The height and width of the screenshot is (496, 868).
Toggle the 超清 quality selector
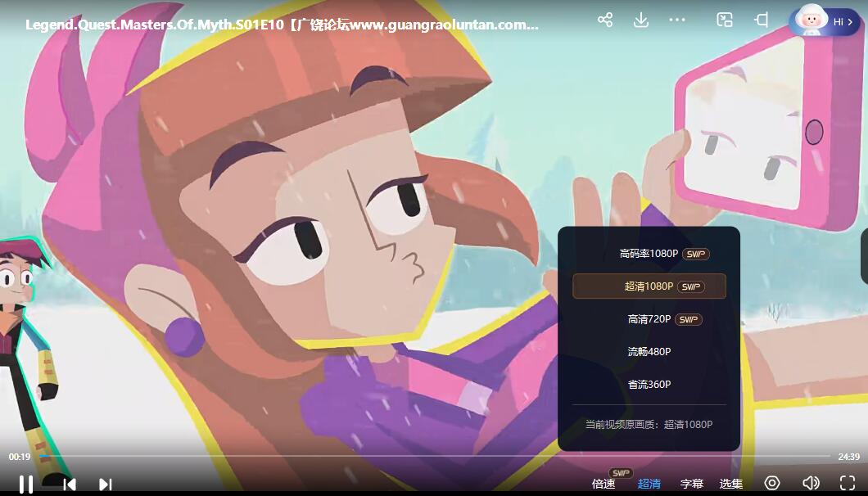click(649, 484)
